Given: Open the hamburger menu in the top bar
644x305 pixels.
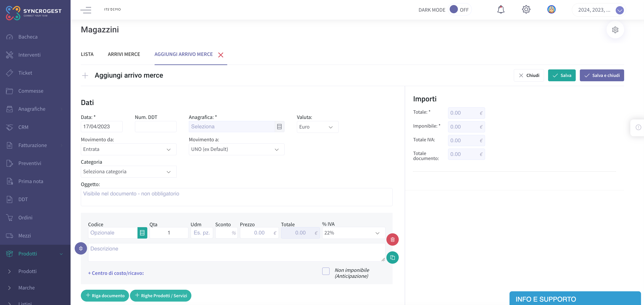Looking at the screenshot, I should (x=86, y=10).
